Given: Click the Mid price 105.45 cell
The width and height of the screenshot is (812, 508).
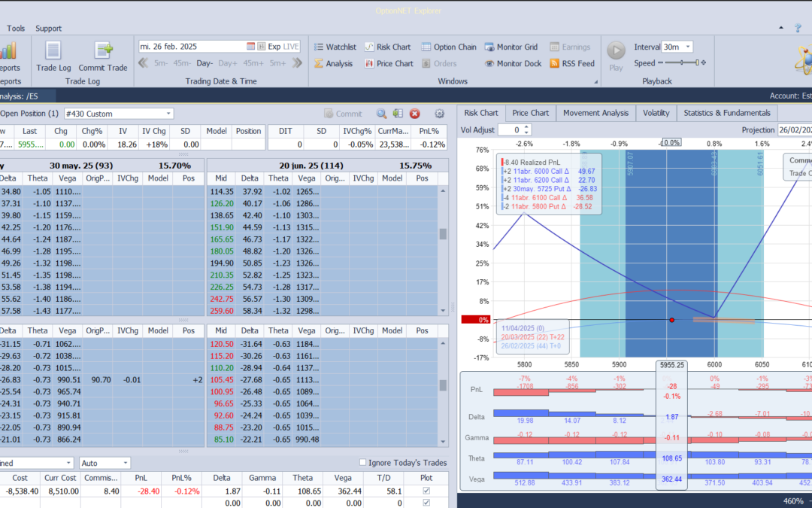Looking at the screenshot, I should click(221, 379).
